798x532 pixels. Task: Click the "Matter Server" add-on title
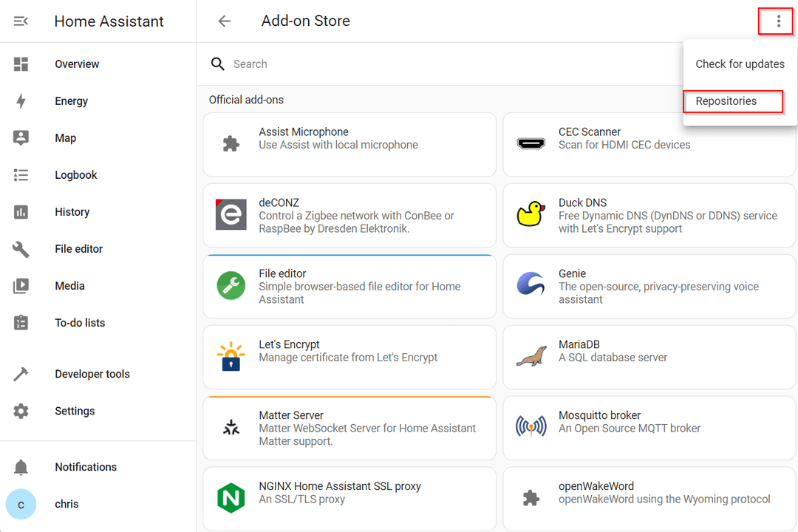[x=291, y=415]
